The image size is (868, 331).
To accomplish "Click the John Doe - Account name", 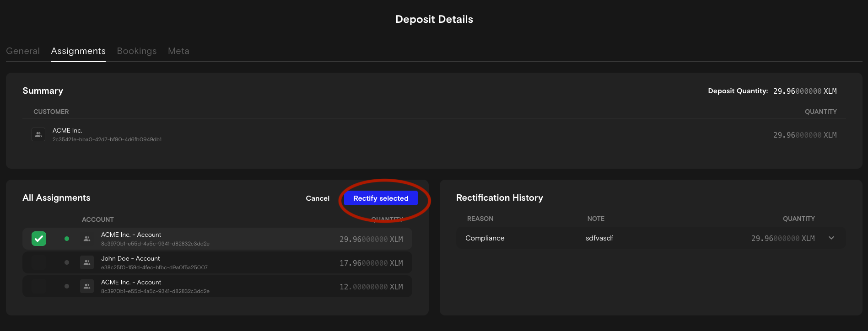I will coord(130,259).
